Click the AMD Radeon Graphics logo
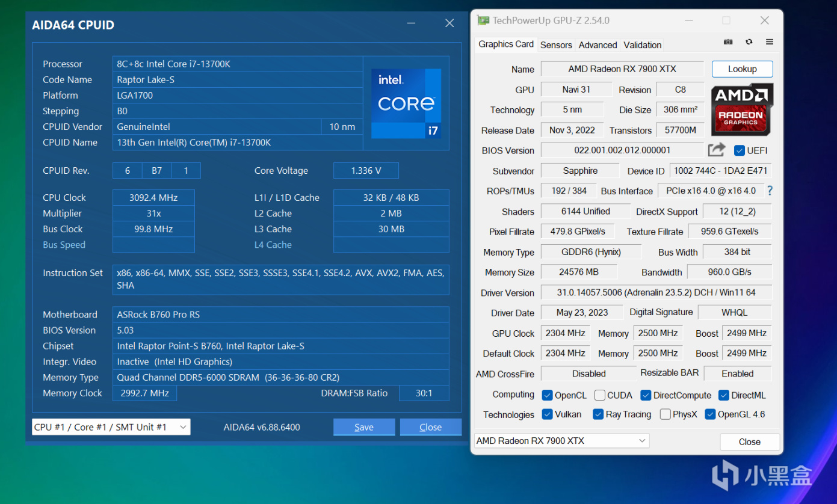This screenshot has width=837, height=504. coord(742,109)
